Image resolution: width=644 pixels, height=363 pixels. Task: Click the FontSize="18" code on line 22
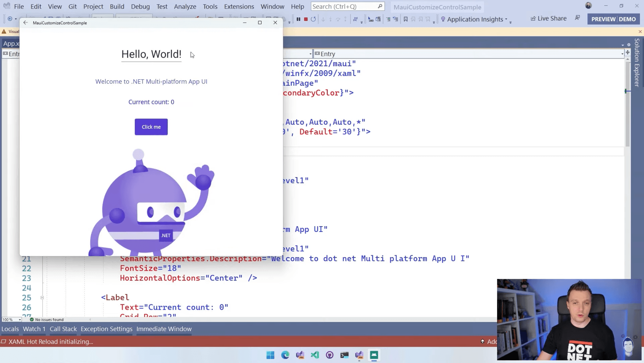150,268
